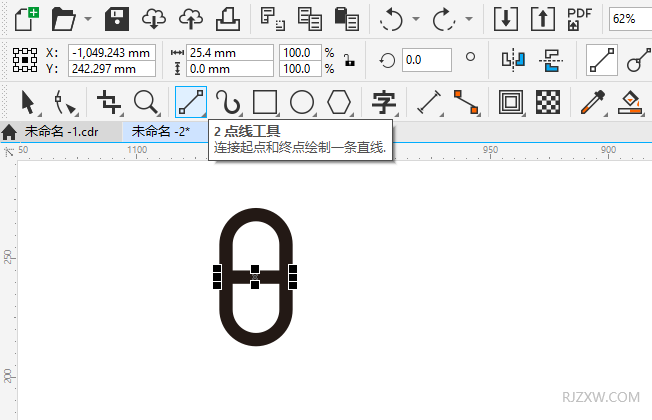Screen dimensions: 652x420
Task: Mirror the object vertically
Action: pyautogui.click(x=551, y=61)
